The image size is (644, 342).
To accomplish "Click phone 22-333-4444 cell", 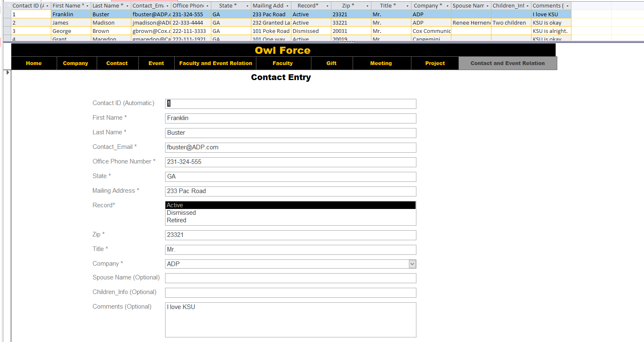I will tap(191, 23).
